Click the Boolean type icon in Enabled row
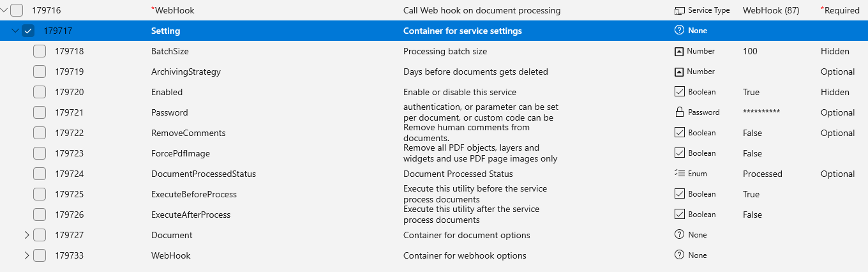This screenshot has height=272, width=868. point(679,92)
